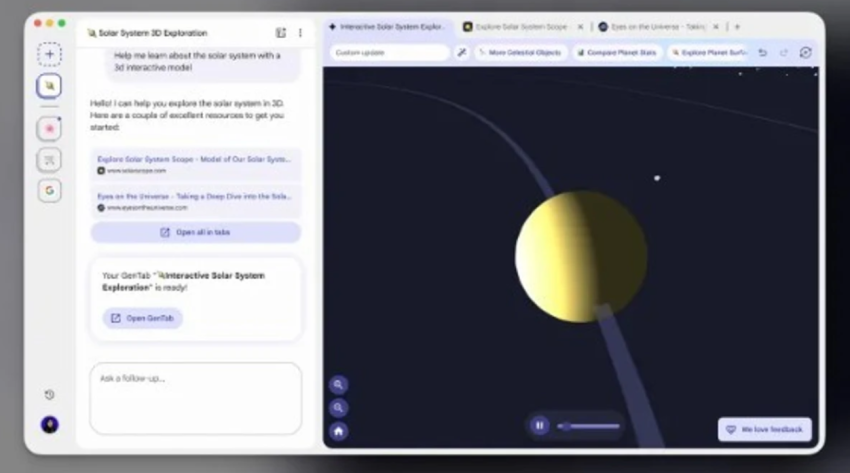
Task: Zoom in with the top magnifier icon
Action: click(x=339, y=384)
